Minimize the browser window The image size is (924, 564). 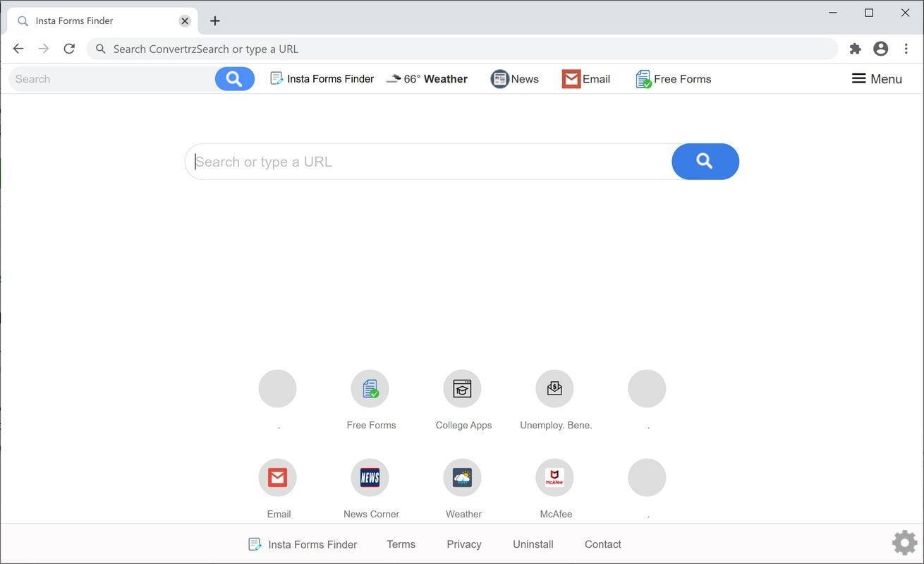(x=833, y=13)
